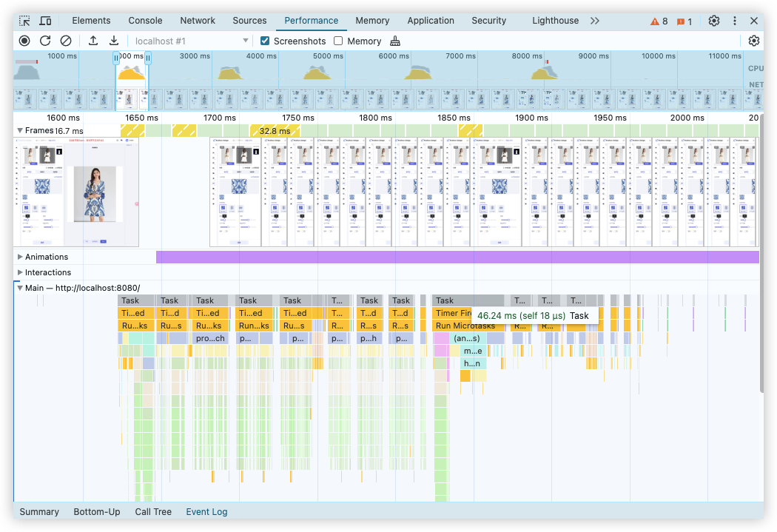Collapse the Frames track

pyautogui.click(x=20, y=131)
